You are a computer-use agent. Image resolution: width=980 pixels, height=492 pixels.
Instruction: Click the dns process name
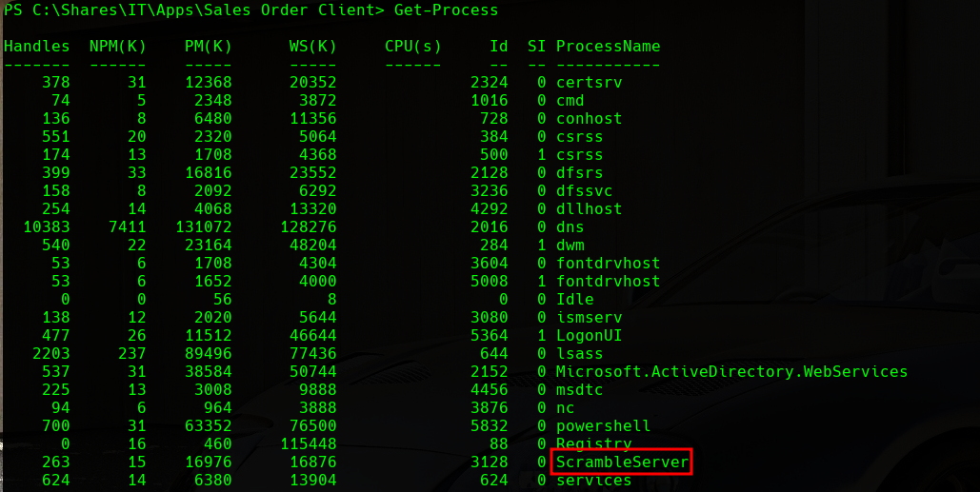click(x=570, y=227)
